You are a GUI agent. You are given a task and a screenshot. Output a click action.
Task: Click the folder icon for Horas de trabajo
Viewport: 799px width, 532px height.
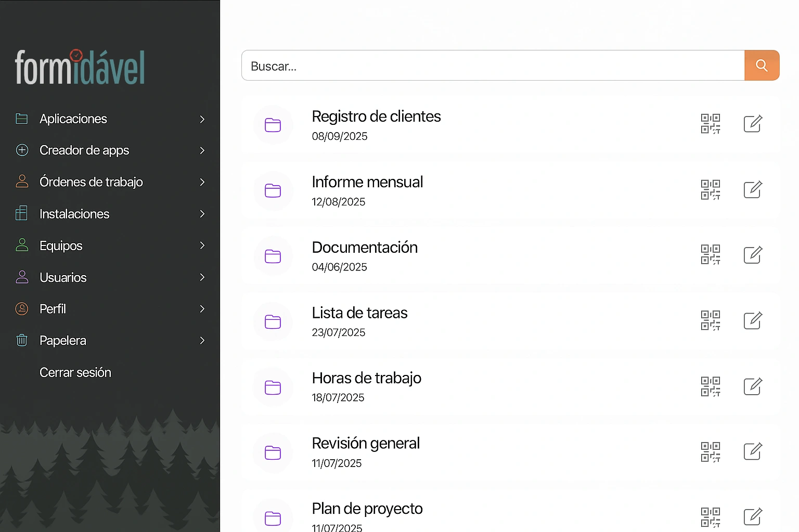point(273,387)
